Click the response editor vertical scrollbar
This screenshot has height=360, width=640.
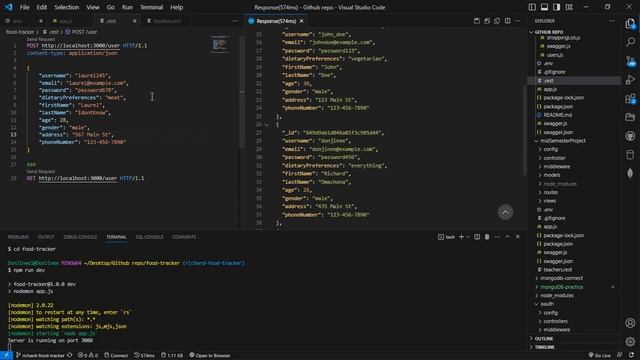(x=525, y=131)
